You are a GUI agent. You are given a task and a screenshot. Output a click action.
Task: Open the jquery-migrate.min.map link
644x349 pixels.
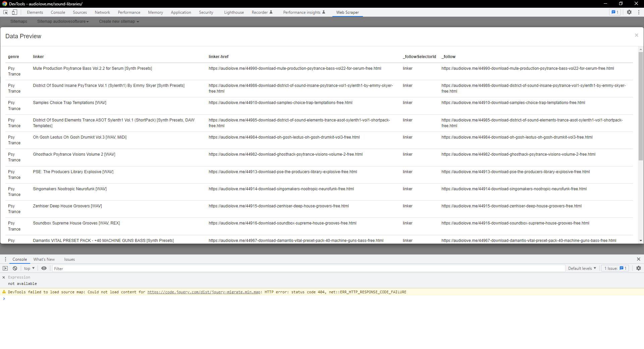pyautogui.click(x=204, y=292)
